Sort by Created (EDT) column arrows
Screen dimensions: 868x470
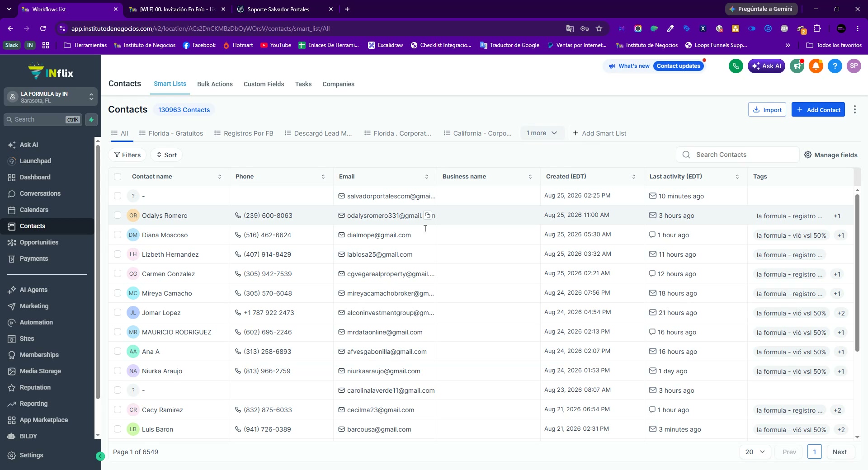pyautogui.click(x=634, y=177)
